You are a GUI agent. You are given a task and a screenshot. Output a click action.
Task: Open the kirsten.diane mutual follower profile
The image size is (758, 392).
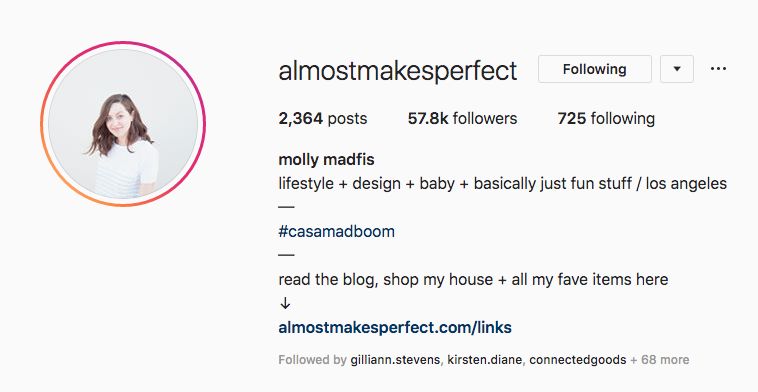click(484, 360)
